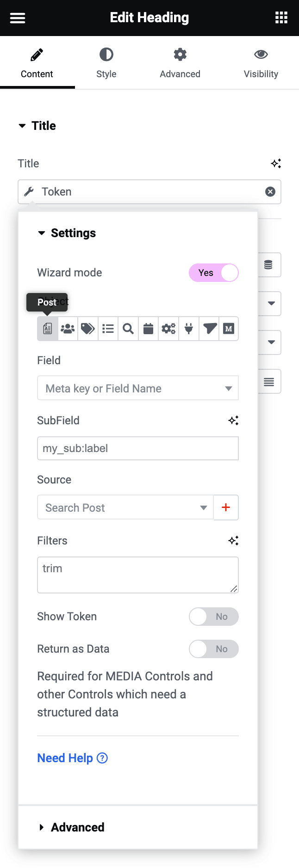299x868 pixels.
Task: Click the red plus button beside Source
Action: click(x=226, y=507)
